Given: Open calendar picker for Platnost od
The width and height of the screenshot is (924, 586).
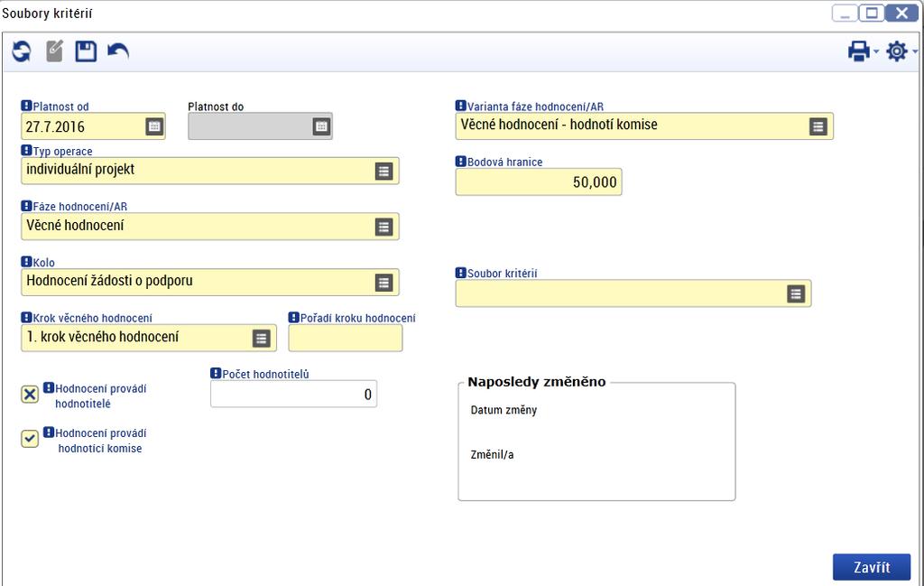Looking at the screenshot, I should pos(154,126).
